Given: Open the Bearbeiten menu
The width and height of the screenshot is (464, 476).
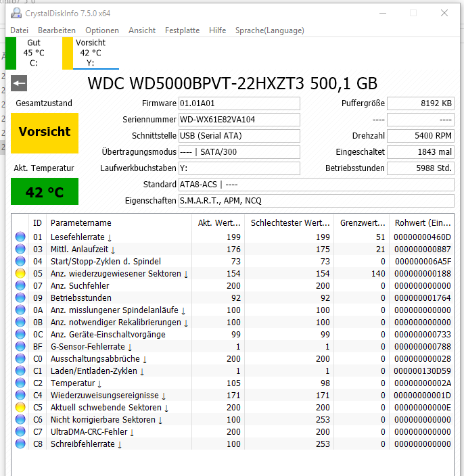Looking at the screenshot, I should click(57, 30).
